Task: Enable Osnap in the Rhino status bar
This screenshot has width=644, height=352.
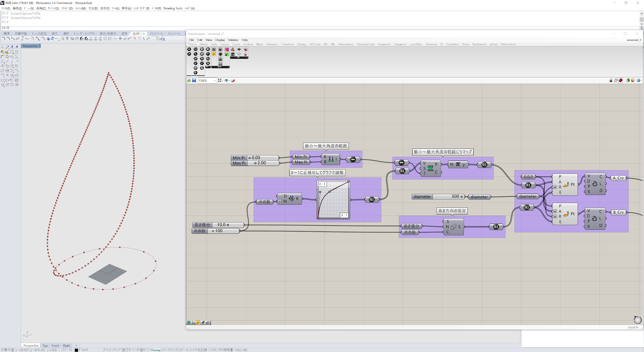Action: [155, 350]
